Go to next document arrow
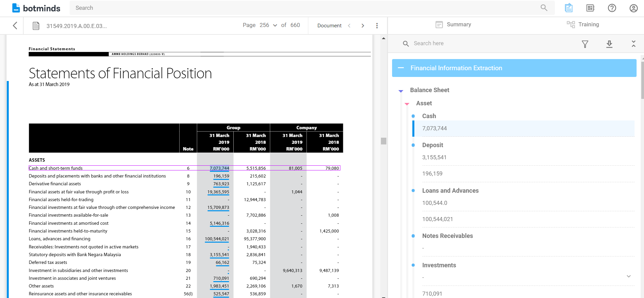This screenshot has width=644, height=298. point(363,26)
